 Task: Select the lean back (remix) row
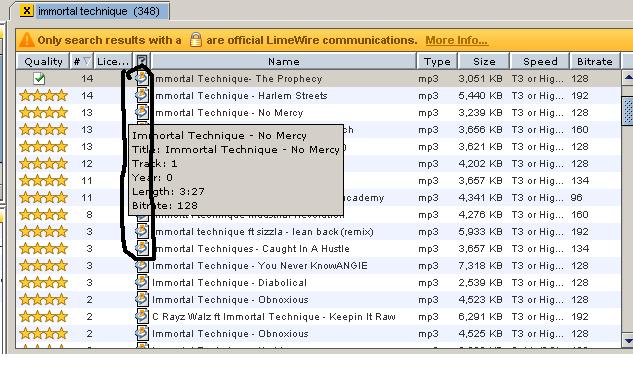[318, 231]
